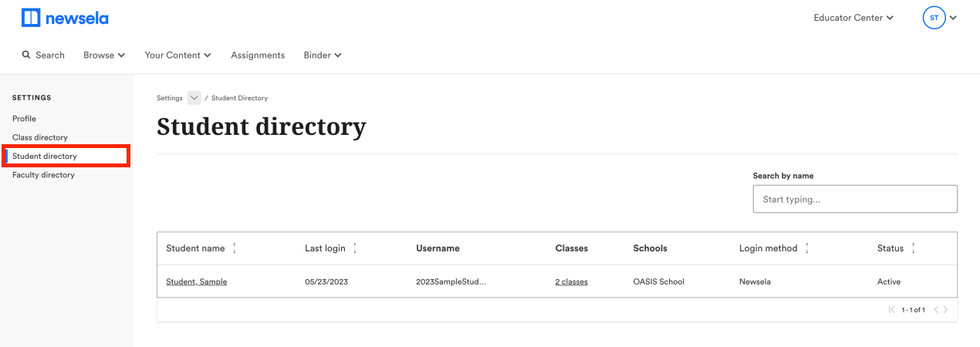Go to previous page arrow
Viewport: 980px width, 347px height.
tap(936, 310)
